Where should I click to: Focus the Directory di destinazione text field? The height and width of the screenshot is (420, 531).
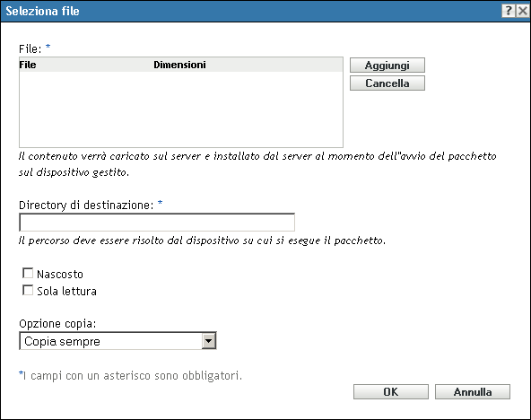(x=157, y=223)
